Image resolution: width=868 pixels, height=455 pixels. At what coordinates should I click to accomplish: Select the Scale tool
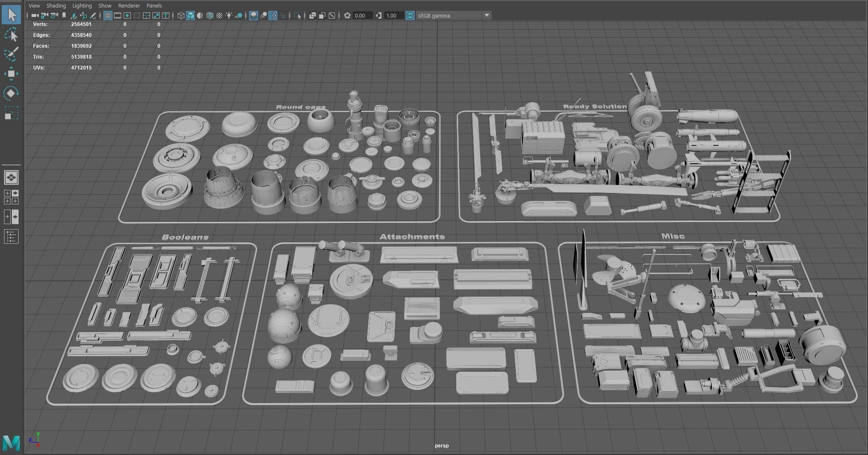pyautogui.click(x=11, y=113)
